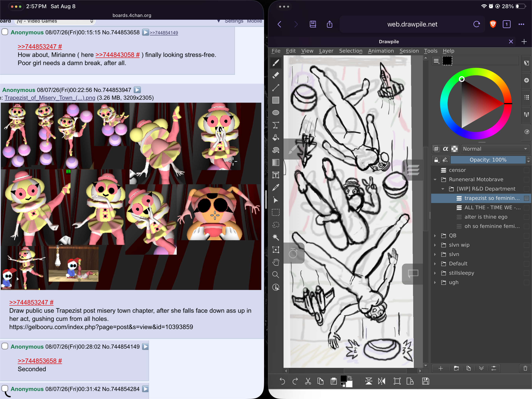Select the laser pointer tool
Image resolution: width=532 pixels, height=399 pixels.
click(x=276, y=200)
